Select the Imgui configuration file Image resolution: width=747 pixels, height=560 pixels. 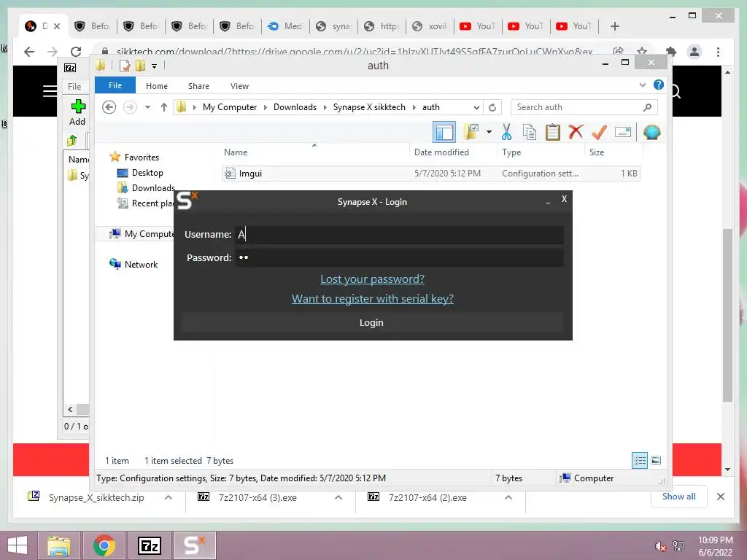(430, 174)
